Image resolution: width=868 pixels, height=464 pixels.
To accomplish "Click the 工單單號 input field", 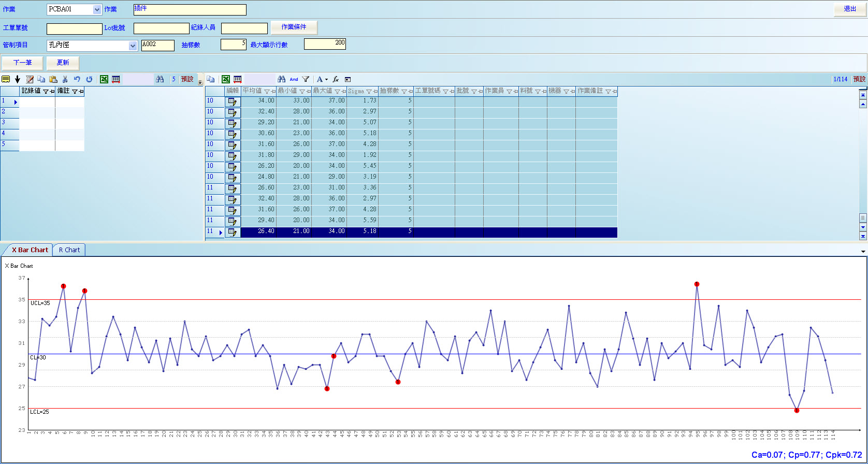I will point(75,28).
